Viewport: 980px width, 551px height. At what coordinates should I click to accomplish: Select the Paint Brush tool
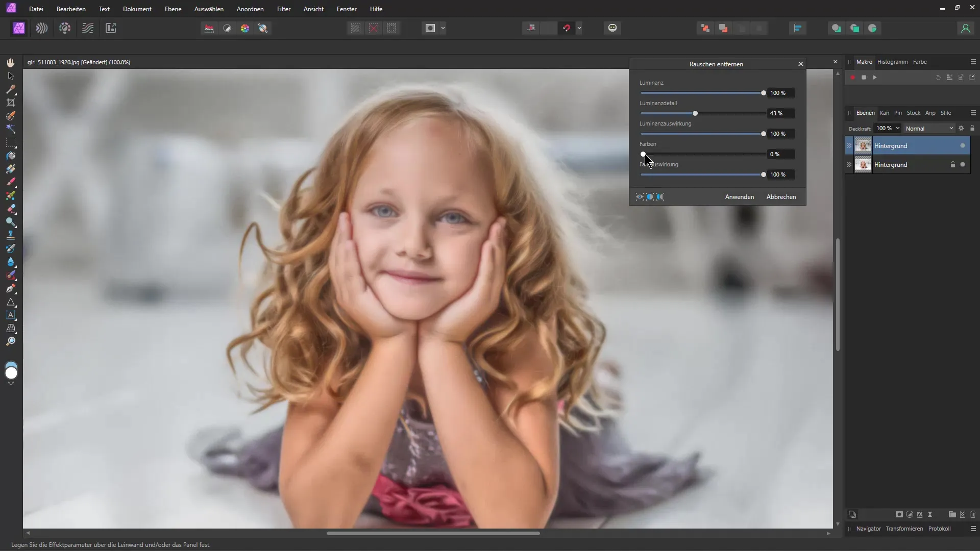click(11, 182)
